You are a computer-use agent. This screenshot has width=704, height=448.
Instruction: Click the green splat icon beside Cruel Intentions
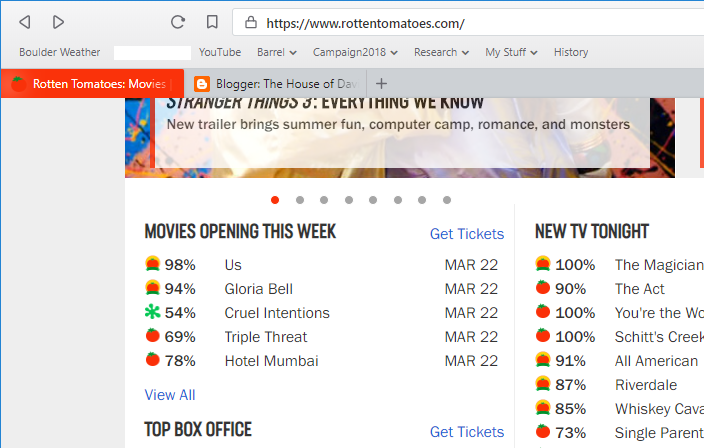[153, 312]
